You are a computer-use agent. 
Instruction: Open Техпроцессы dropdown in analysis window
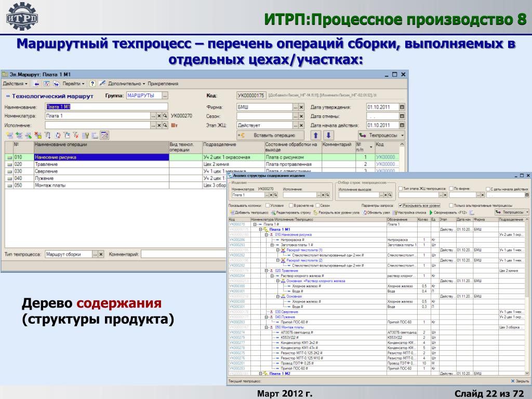pos(512,212)
